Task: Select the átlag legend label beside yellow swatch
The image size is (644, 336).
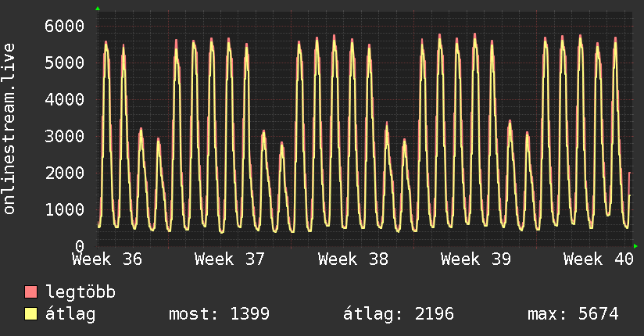Action: (70, 314)
